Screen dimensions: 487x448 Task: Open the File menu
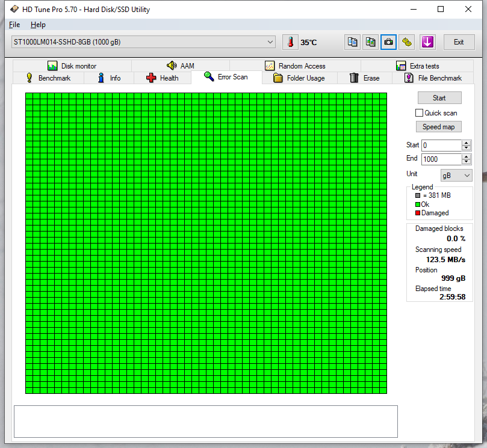14,25
